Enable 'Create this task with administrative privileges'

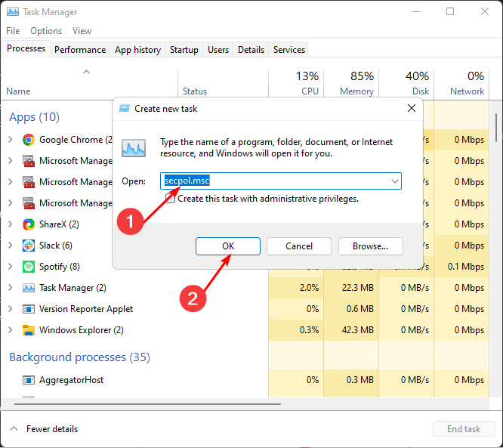pos(171,199)
